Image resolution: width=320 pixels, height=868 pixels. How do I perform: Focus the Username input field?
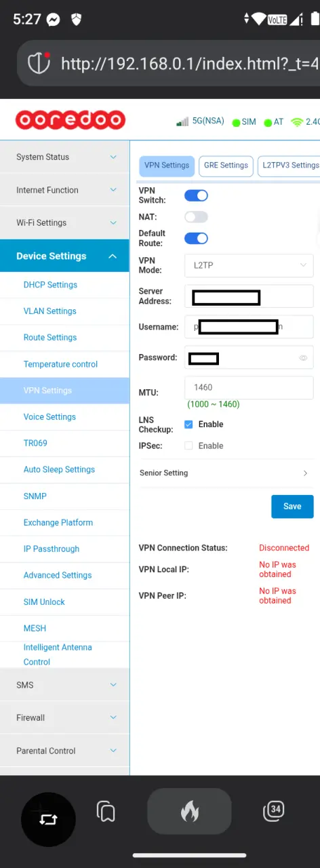click(x=249, y=327)
